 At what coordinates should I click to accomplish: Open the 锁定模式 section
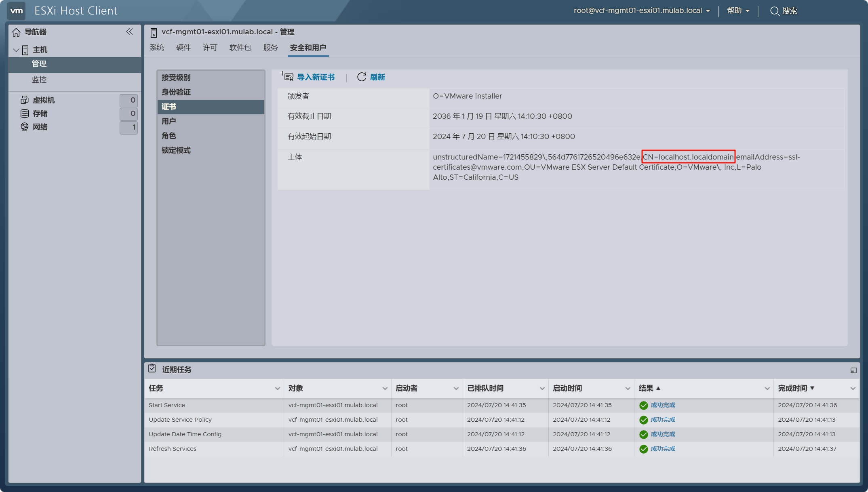tap(211, 150)
